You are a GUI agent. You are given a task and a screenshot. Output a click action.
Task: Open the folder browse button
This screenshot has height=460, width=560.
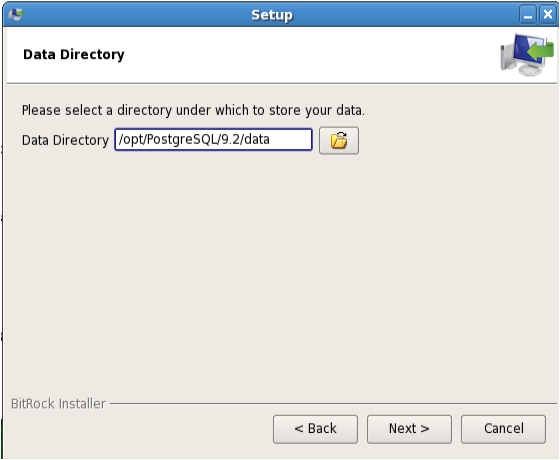click(339, 140)
